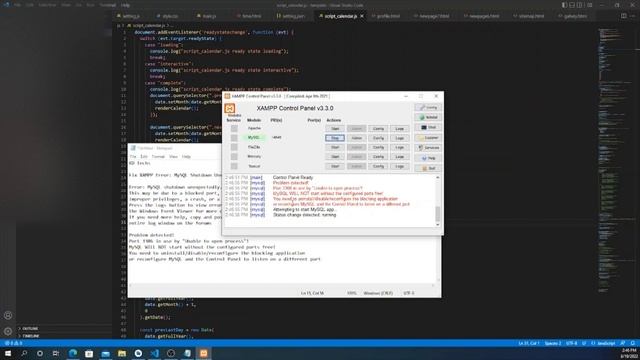Screen dimensions: 640x360
Task: Open Tomcat Config button in XAMPP
Action: (x=378, y=166)
